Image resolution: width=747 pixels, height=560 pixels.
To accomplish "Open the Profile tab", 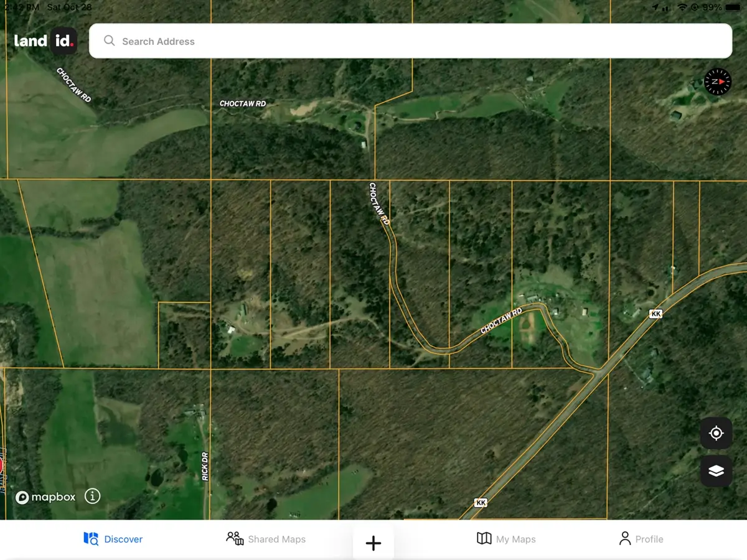I will [x=641, y=539].
